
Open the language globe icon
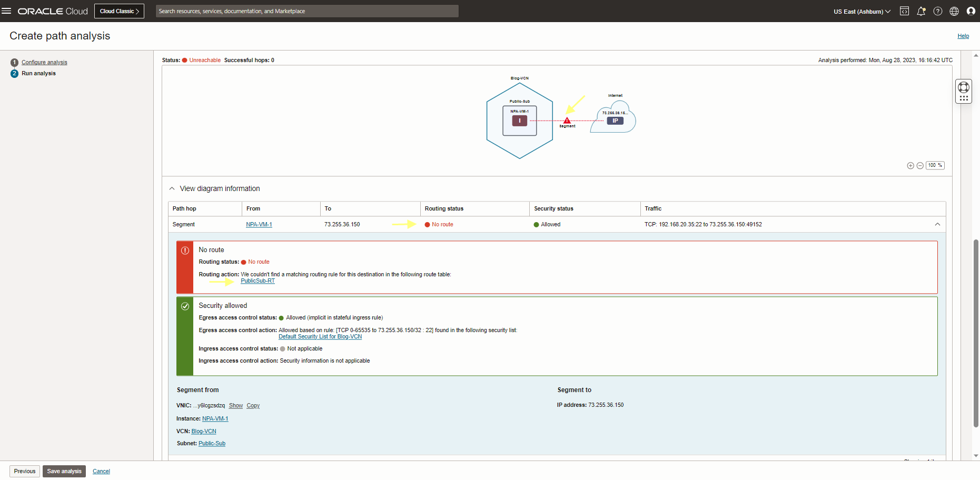954,11
